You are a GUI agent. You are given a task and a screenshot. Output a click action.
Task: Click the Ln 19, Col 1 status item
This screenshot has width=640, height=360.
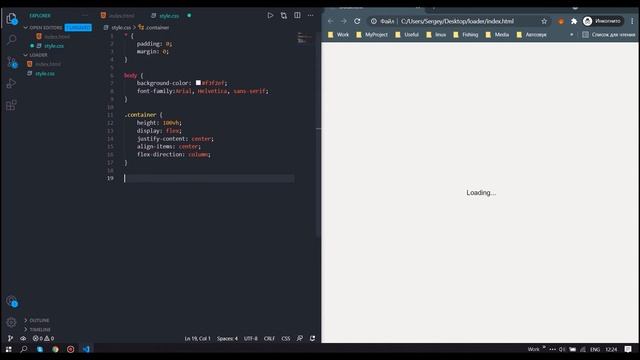(x=198, y=338)
